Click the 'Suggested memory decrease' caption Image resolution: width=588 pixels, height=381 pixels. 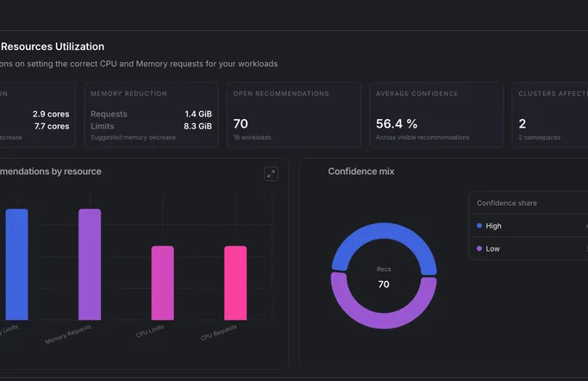tap(133, 138)
